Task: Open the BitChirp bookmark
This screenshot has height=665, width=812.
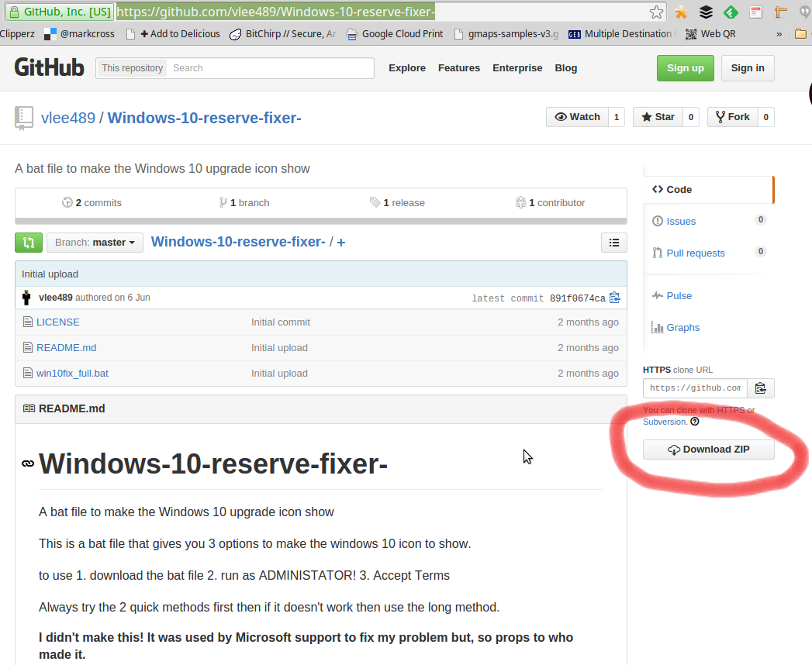Action: pyautogui.click(x=283, y=33)
